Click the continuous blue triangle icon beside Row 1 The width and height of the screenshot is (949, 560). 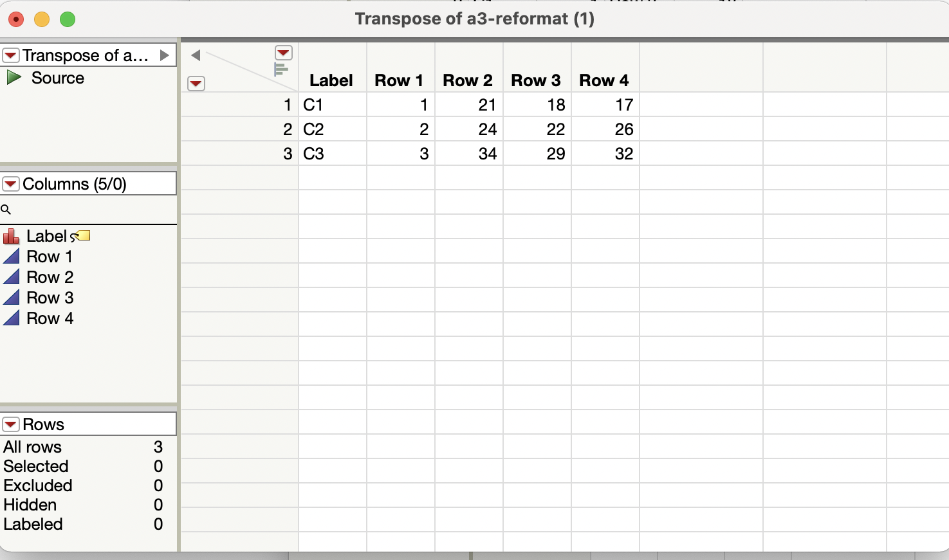(x=11, y=256)
